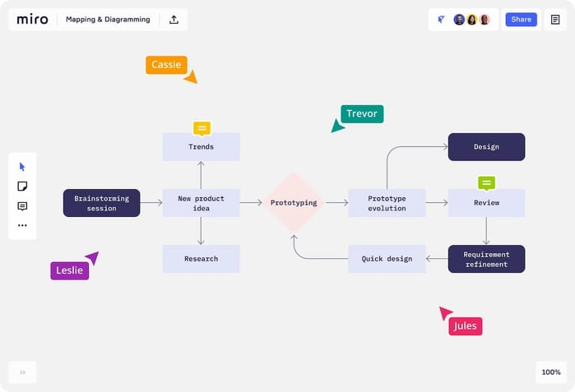Select the Quick design box
Screen dimensions: 575x392
(387, 259)
